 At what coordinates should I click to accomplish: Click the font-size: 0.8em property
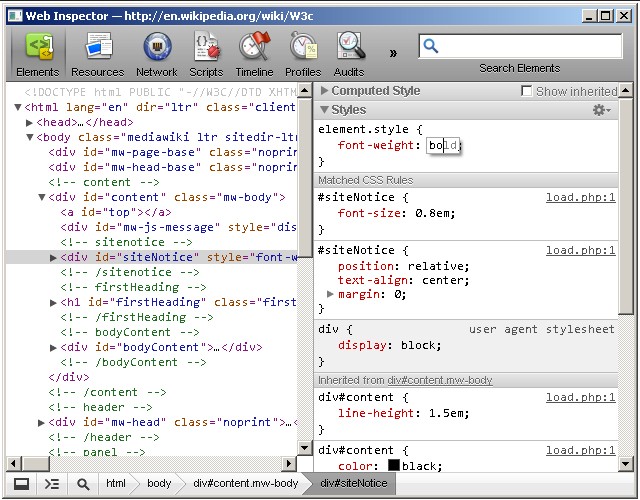(396, 213)
